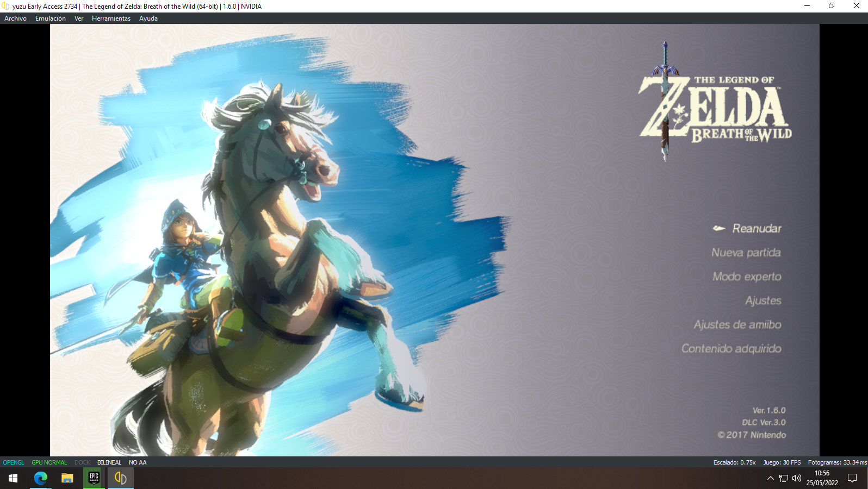The height and width of the screenshot is (489, 868).
Task: Open File Explorer from the taskbar
Action: click(67, 478)
